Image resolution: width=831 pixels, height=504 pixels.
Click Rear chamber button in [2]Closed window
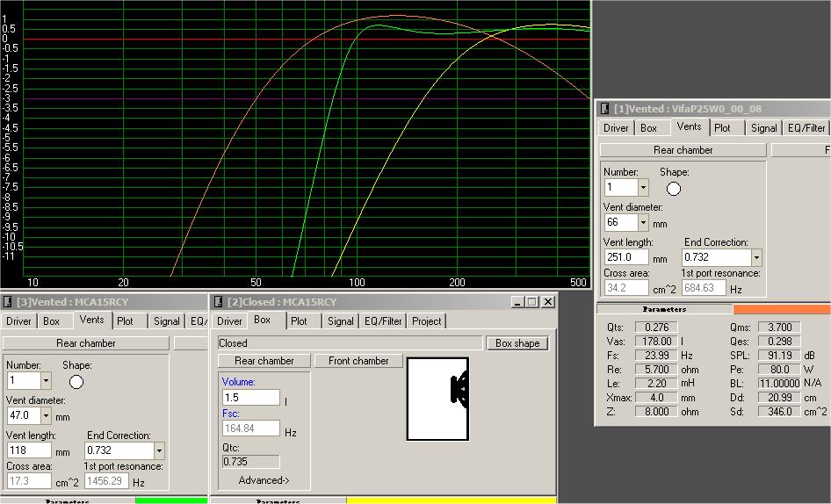[x=264, y=361]
